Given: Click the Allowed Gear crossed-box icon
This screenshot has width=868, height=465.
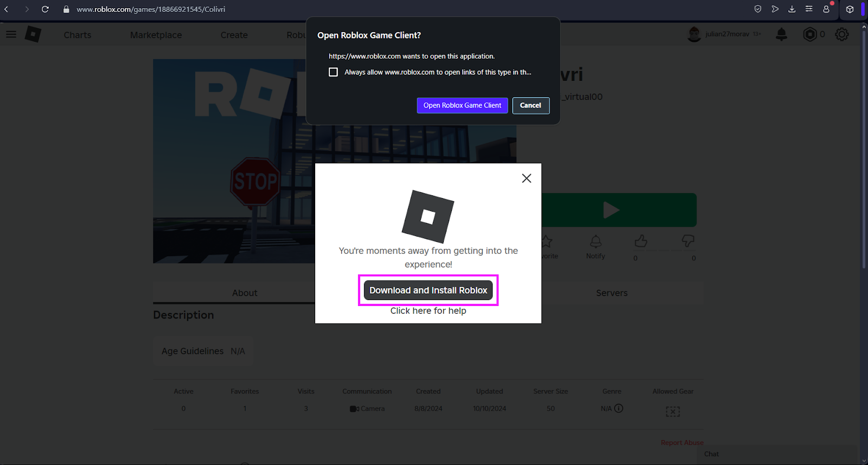Looking at the screenshot, I should click(x=673, y=411).
